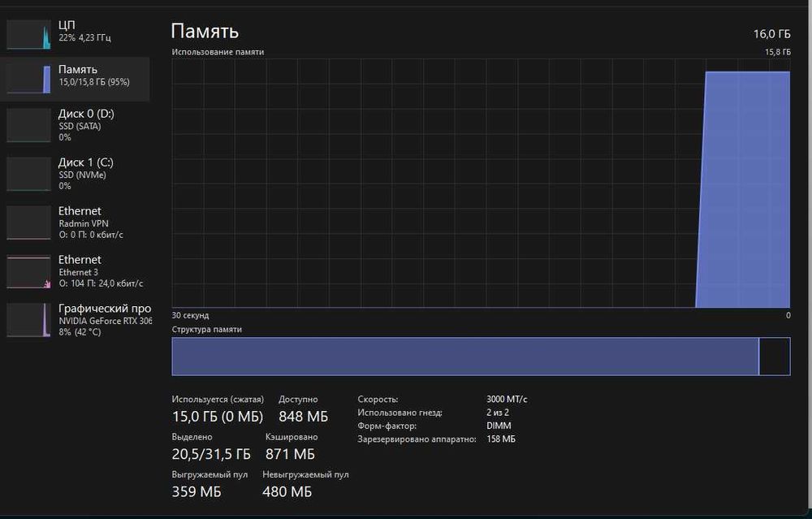Click the 480 МБ non-paged pool value
This screenshot has width=812, height=519.
pos(287,491)
